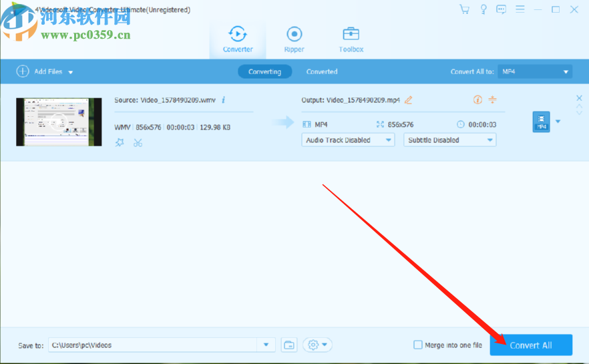Image resolution: width=589 pixels, height=364 pixels.
Task: Click the output duration clock icon
Action: click(461, 124)
